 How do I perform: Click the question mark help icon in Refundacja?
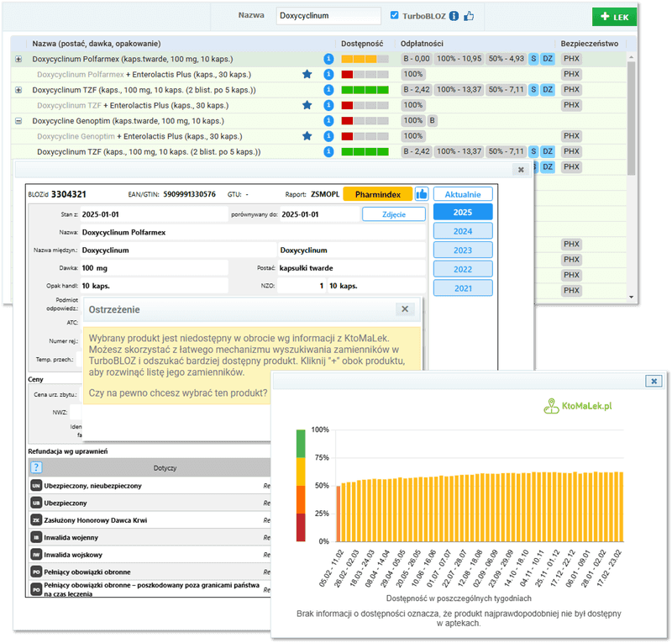[x=36, y=467]
